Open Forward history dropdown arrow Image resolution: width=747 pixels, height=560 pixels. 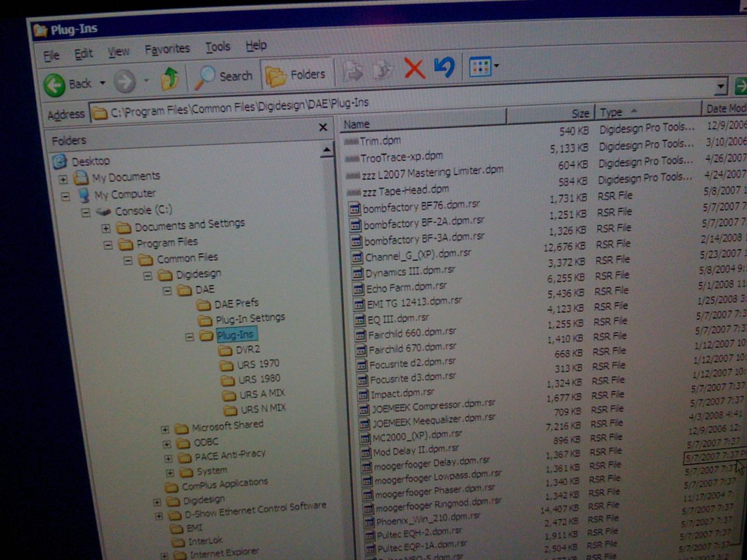click(x=146, y=80)
